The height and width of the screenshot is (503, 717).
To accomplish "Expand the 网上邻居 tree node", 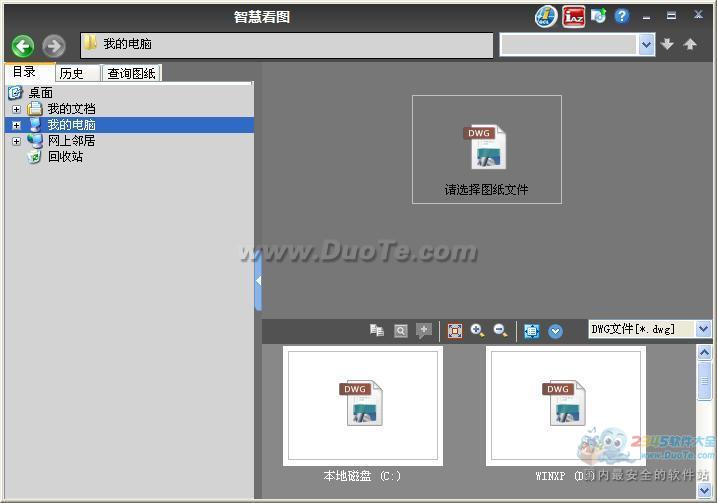I will tap(16, 141).
